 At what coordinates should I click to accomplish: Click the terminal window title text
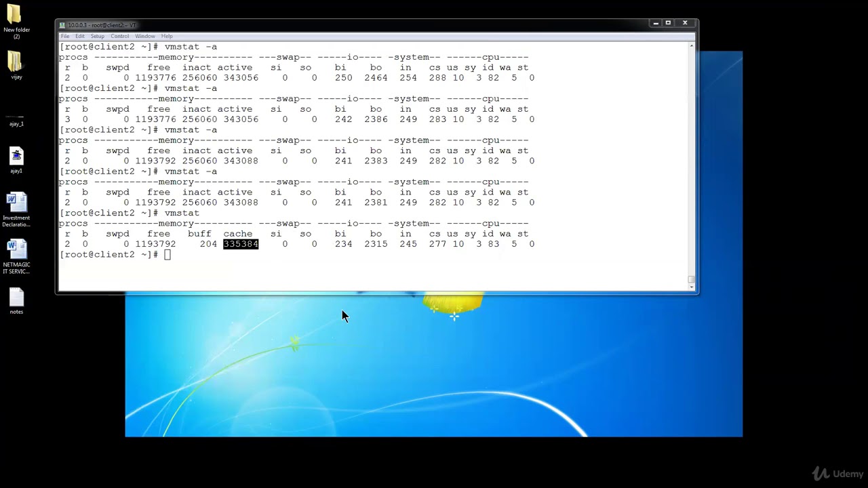coord(102,25)
